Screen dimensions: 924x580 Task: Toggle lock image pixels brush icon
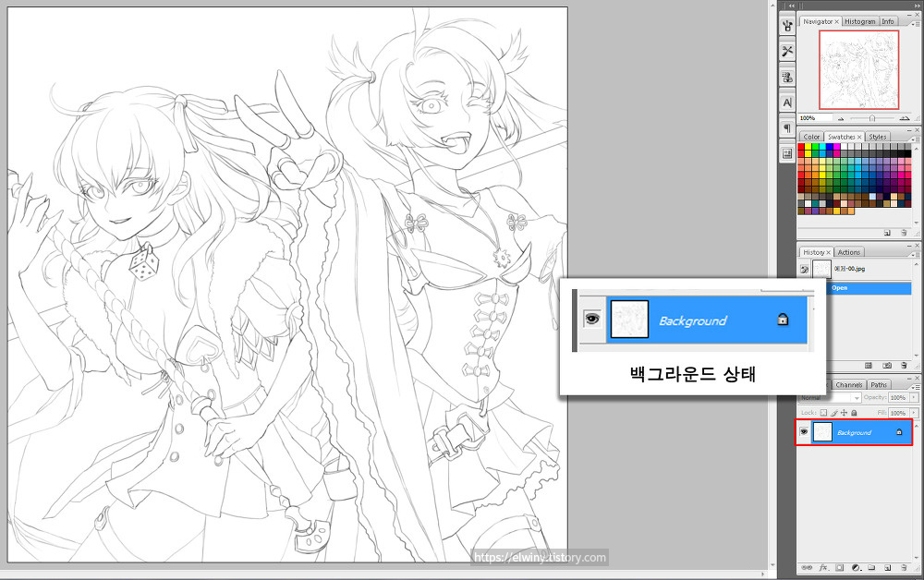tap(833, 413)
